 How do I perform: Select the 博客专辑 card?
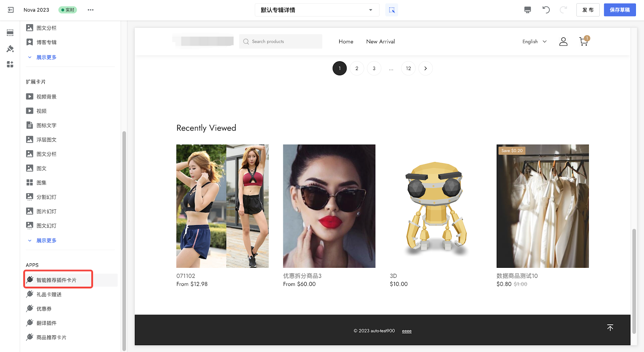click(x=41, y=42)
